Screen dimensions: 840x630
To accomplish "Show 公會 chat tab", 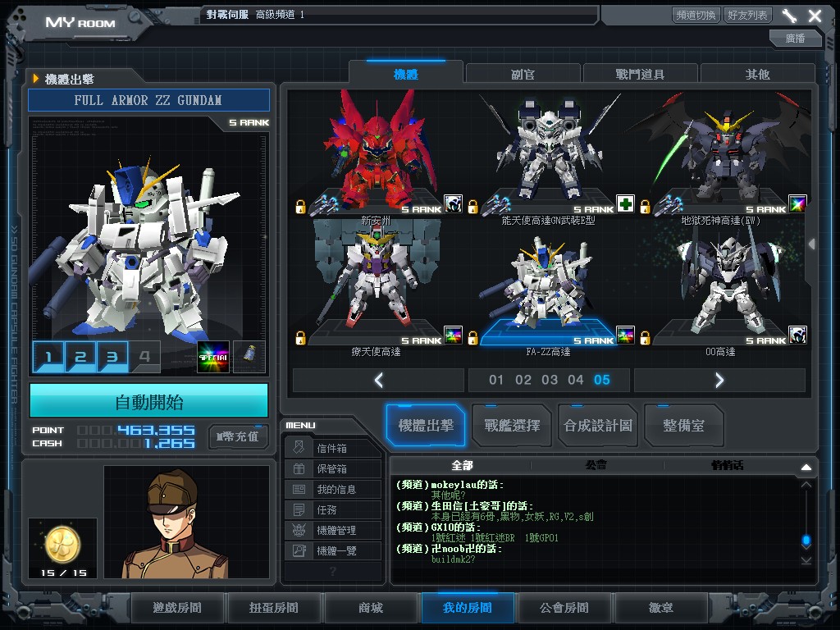I will [596, 465].
